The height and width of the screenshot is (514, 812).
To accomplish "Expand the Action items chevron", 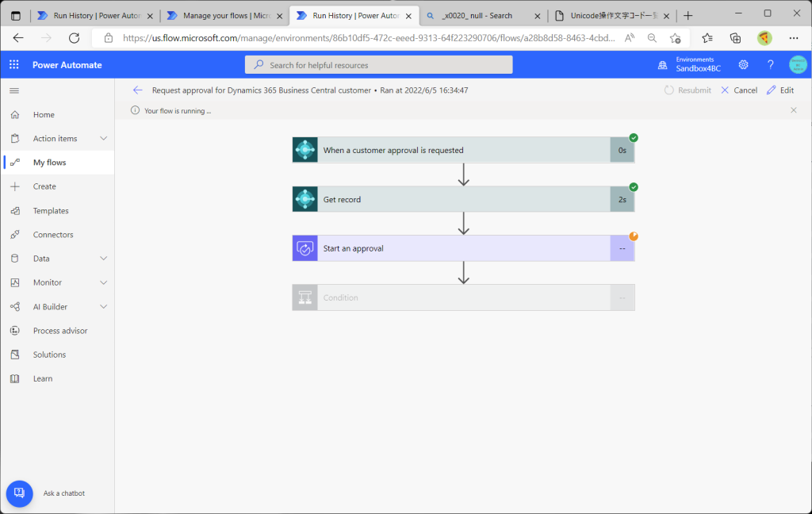I will (x=104, y=138).
